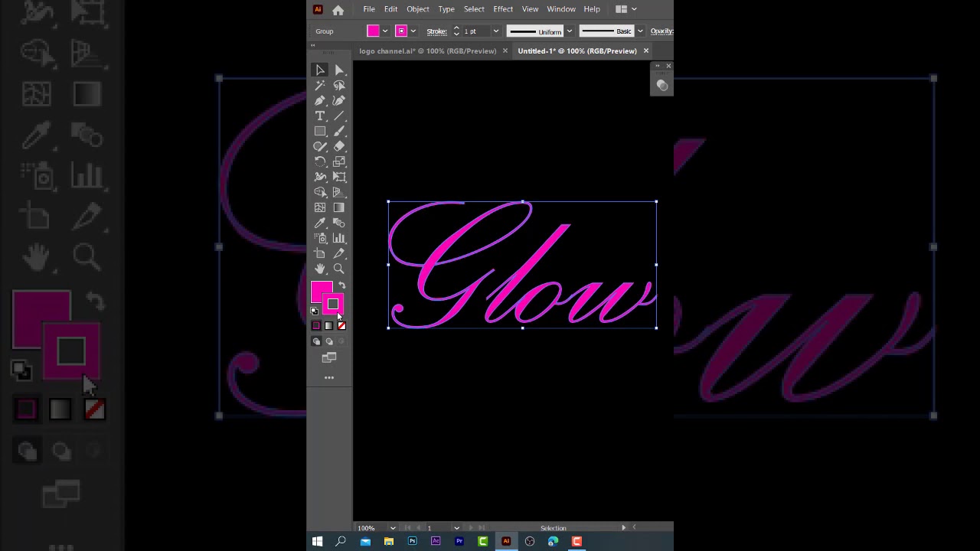Click the Opacity link in control bar

coord(660,31)
